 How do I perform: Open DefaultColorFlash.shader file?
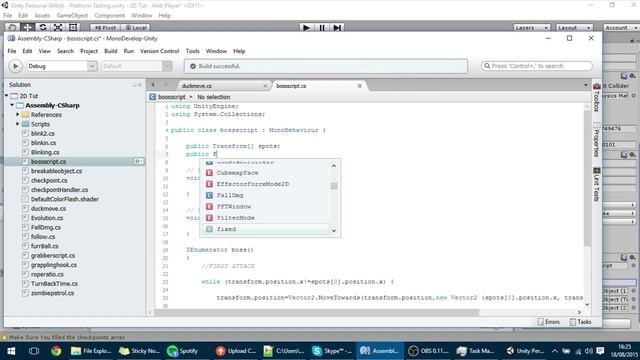(x=64, y=199)
